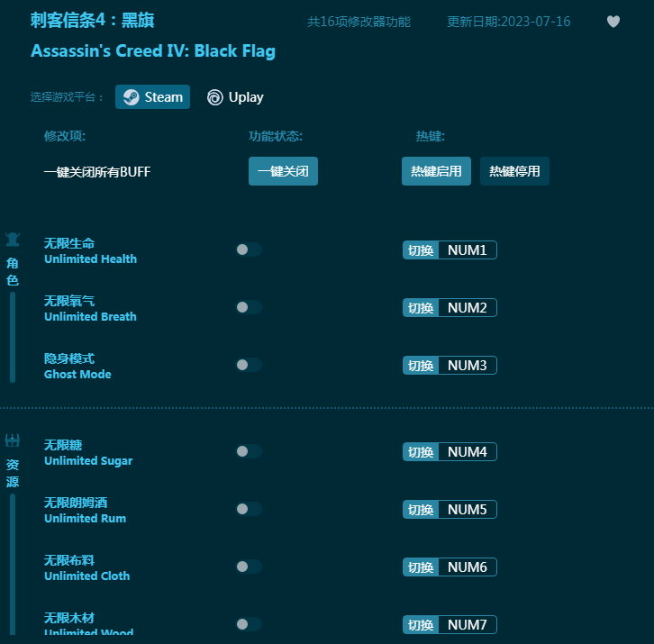
Task: Click the NUM3 hotkey field
Action: pos(468,366)
